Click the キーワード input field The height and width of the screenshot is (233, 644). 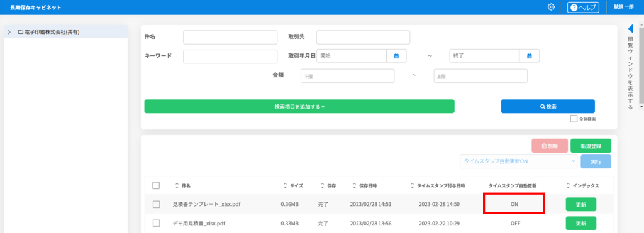230,57
